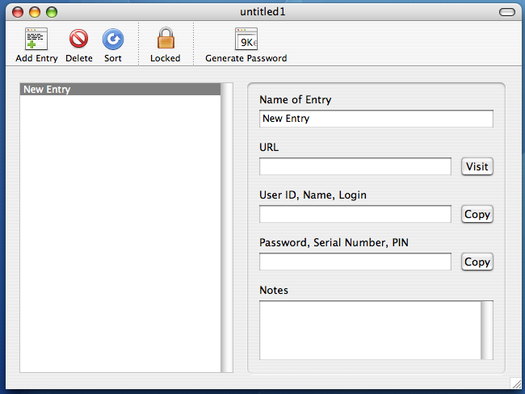Select the New Entry list row
This screenshot has height=394, width=525.
(120, 89)
